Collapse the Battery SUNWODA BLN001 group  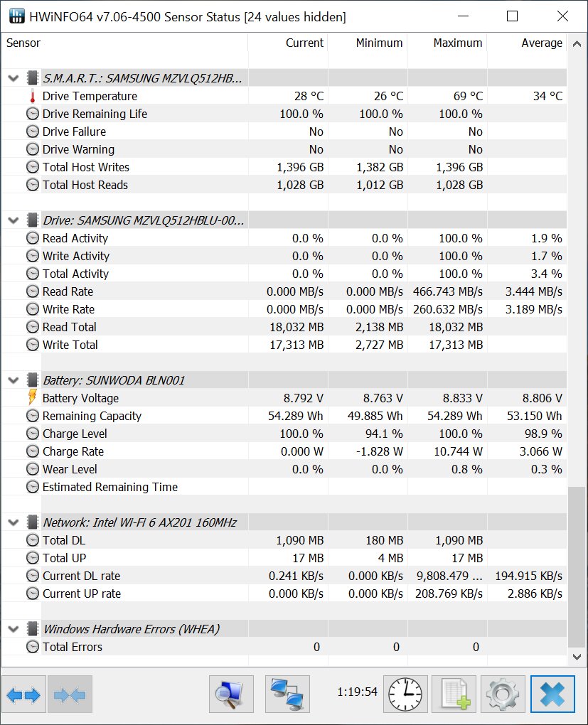[13, 380]
